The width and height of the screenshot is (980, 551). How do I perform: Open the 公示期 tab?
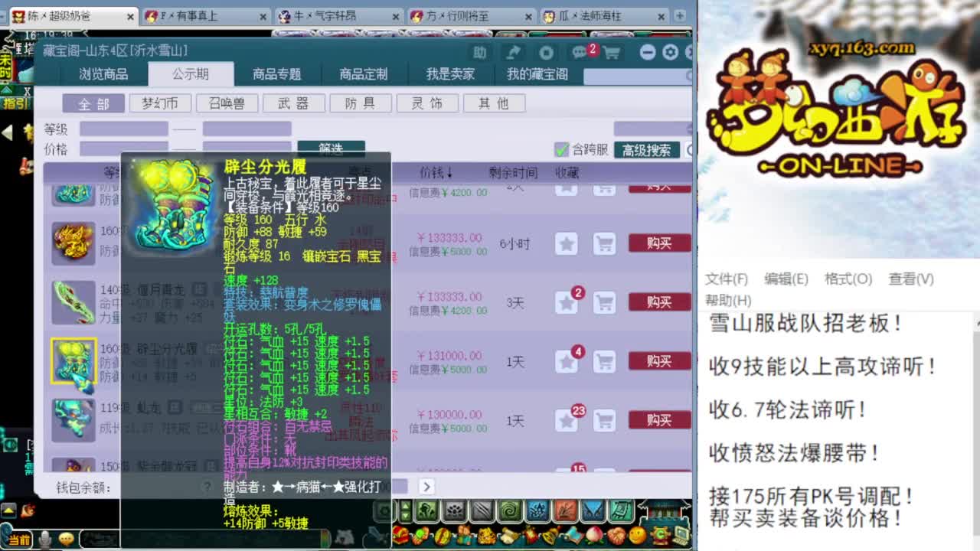click(191, 74)
